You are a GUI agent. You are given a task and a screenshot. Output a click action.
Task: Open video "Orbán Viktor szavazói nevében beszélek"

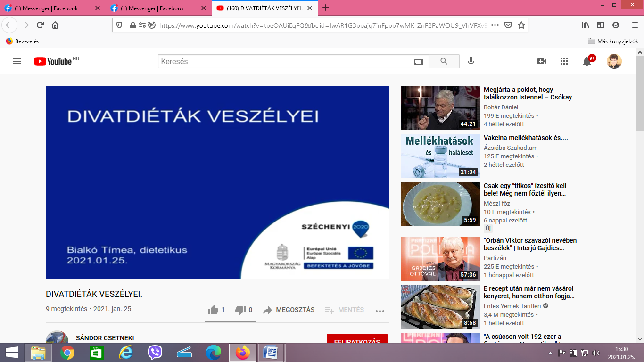point(530,244)
